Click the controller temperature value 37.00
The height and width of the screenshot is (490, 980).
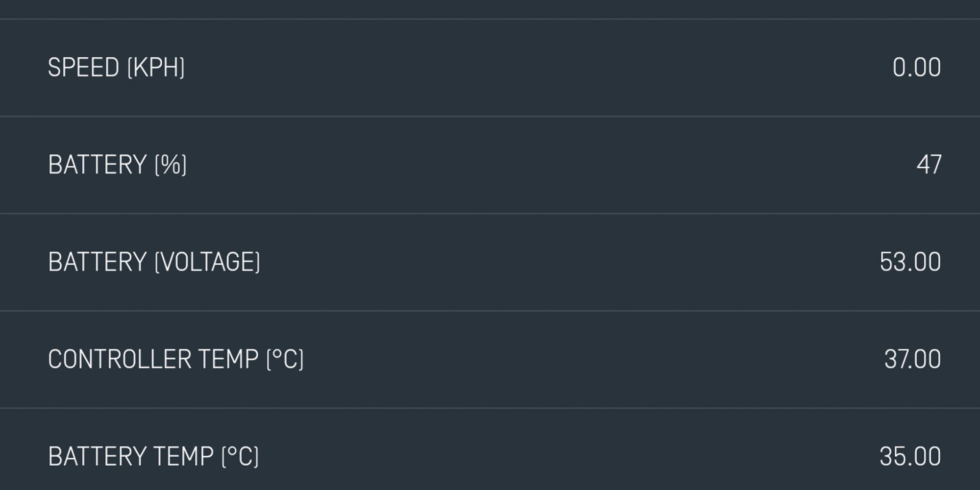(x=912, y=359)
